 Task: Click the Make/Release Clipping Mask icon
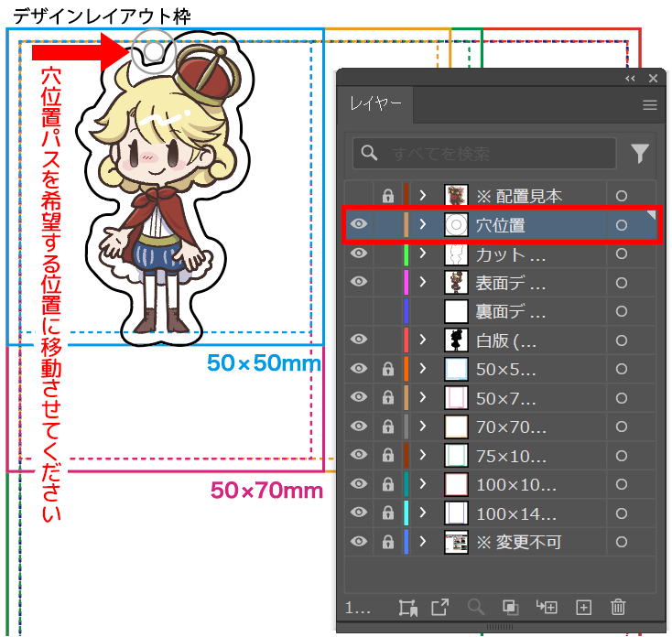[x=511, y=607]
